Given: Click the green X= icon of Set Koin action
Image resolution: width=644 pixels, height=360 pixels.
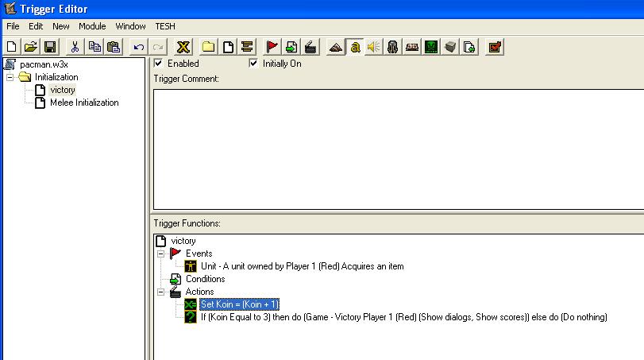Looking at the screenshot, I should click(191, 304).
